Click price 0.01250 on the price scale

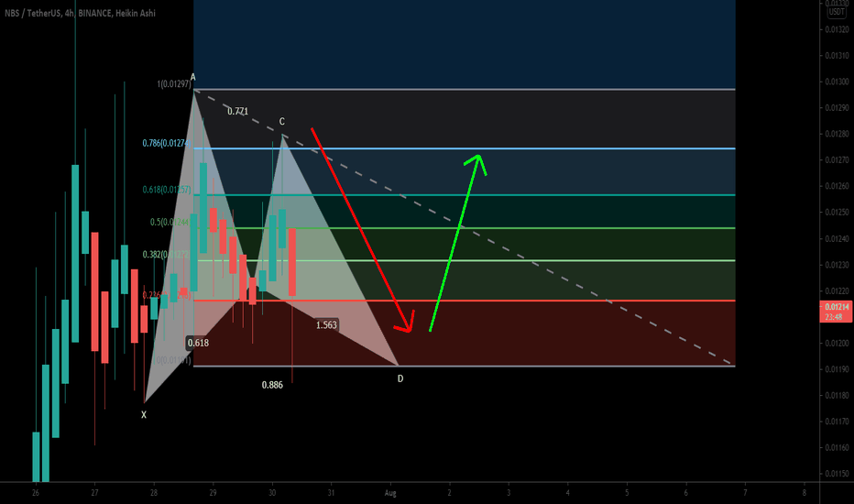click(837, 213)
